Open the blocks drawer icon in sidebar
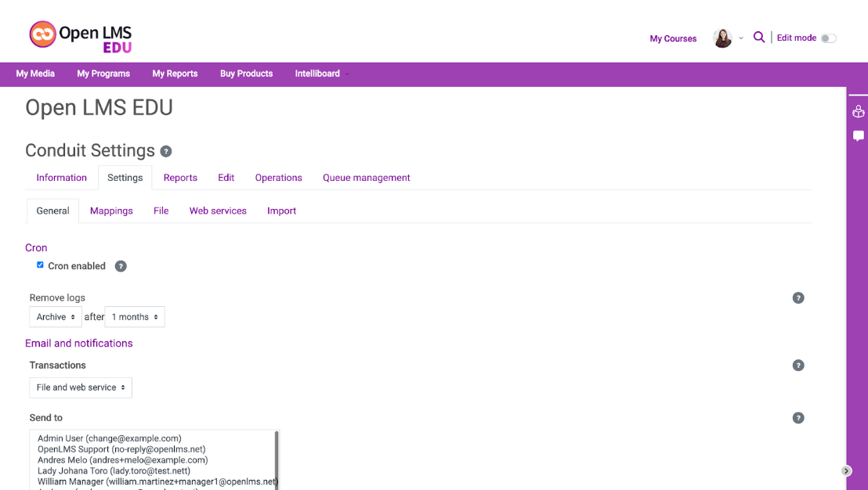This screenshot has width=868, height=490. pyautogui.click(x=859, y=112)
